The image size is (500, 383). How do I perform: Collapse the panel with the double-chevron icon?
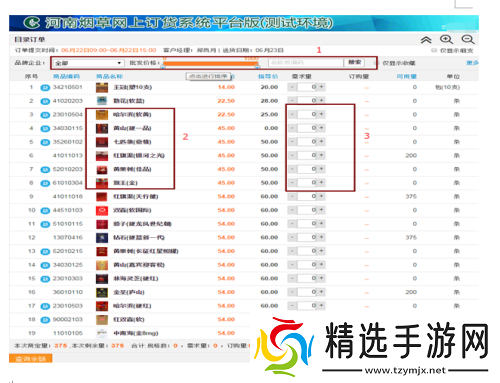pyautogui.click(x=426, y=40)
